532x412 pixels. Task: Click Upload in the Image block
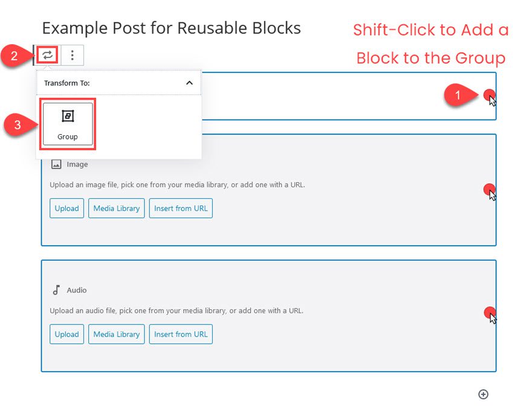click(x=66, y=208)
